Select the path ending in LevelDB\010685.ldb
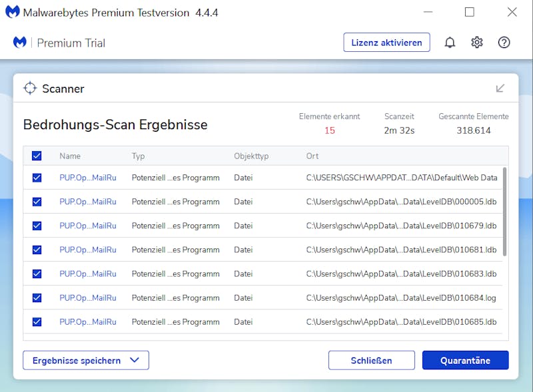The width and height of the screenshot is (533, 392). click(x=402, y=322)
